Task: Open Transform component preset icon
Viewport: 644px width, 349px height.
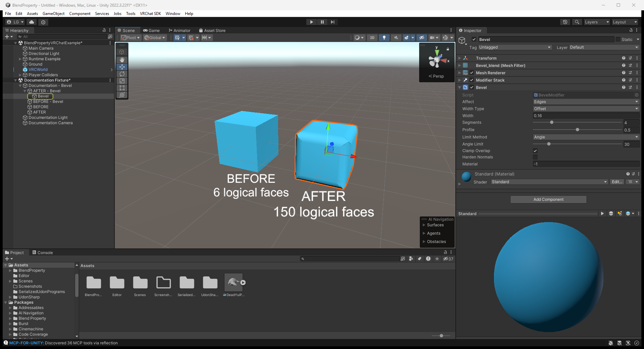Action: coord(630,58)
